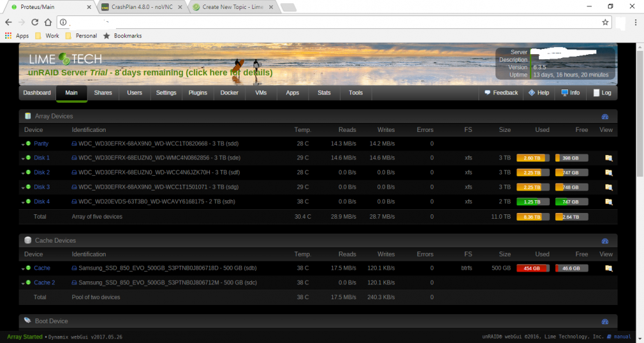Bookmark this page with star icon
This screenshot has width=644, height=343.
point(605,22)
